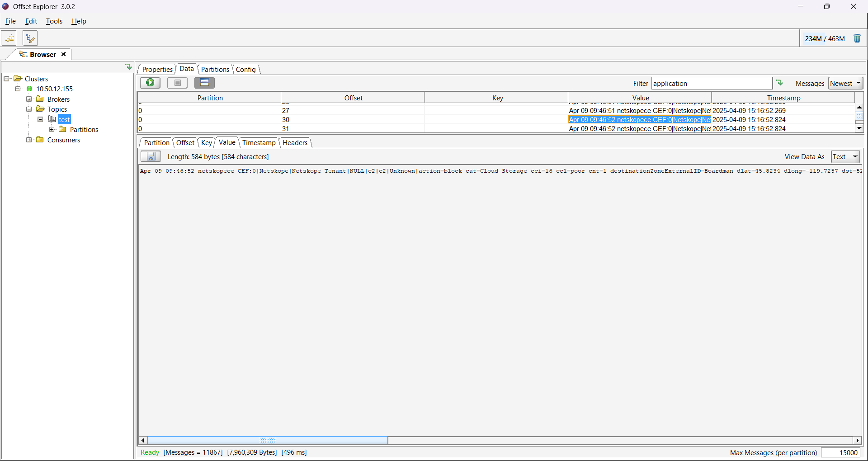The width and height of the screenshot is (868, 461).
Task: Expand the Consumers tree node
Action: tap(29, 140)
